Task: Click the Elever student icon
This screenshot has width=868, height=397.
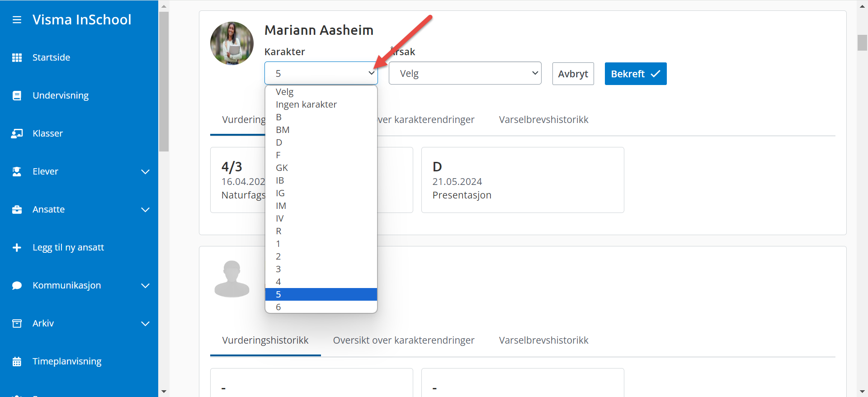Action: coord(17,171)
